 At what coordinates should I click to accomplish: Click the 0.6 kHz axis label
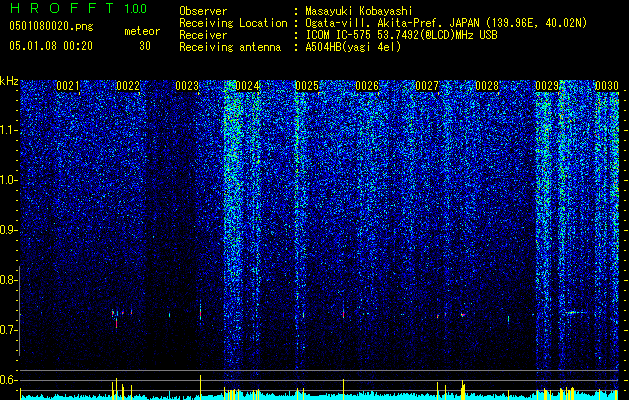(x=8, y=380)
